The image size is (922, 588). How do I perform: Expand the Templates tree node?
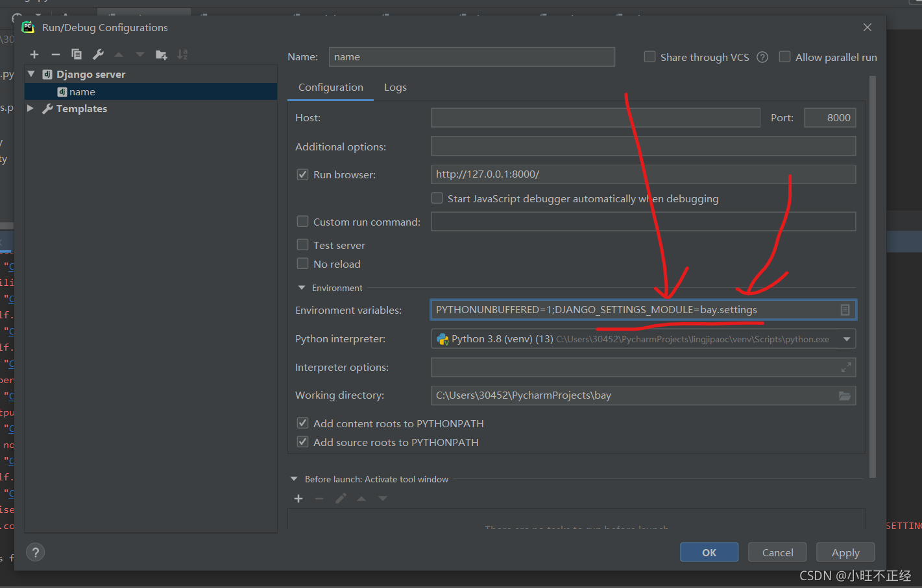pyautogui.click(x=30, y=108)
